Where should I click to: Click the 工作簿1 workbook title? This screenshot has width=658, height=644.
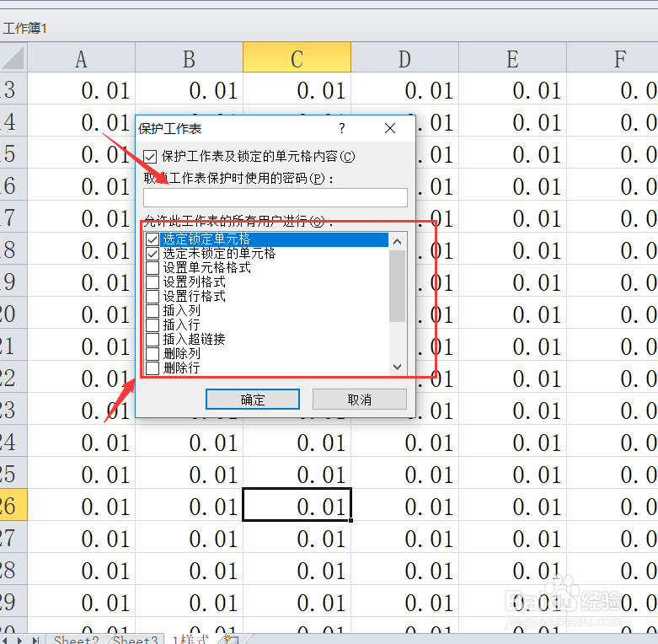(24, 28)
